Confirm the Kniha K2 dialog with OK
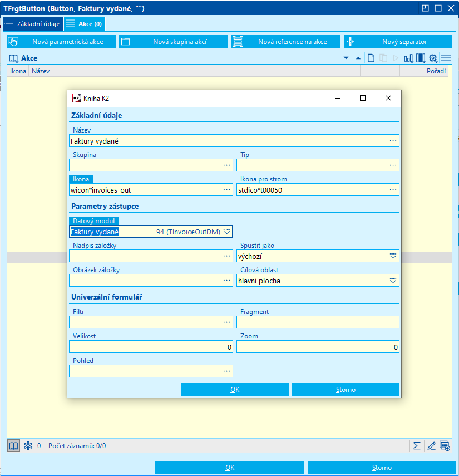 click(234, 390)
